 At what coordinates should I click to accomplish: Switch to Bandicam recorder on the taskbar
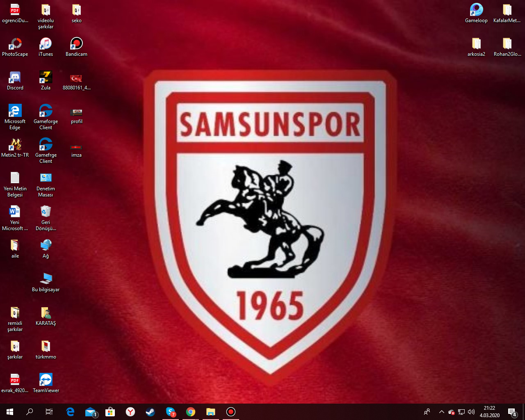coord(231,412)
